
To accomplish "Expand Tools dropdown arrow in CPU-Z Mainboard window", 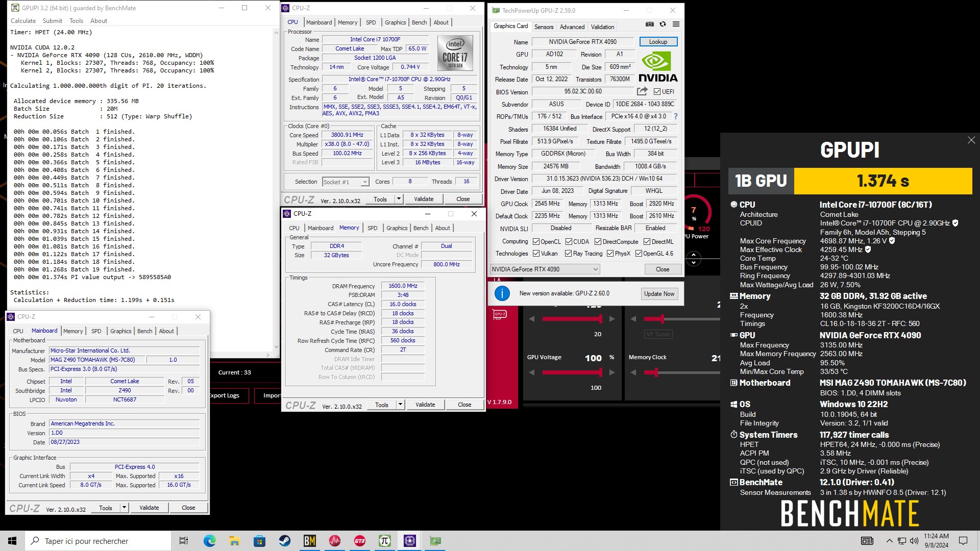I will [124, 508].
